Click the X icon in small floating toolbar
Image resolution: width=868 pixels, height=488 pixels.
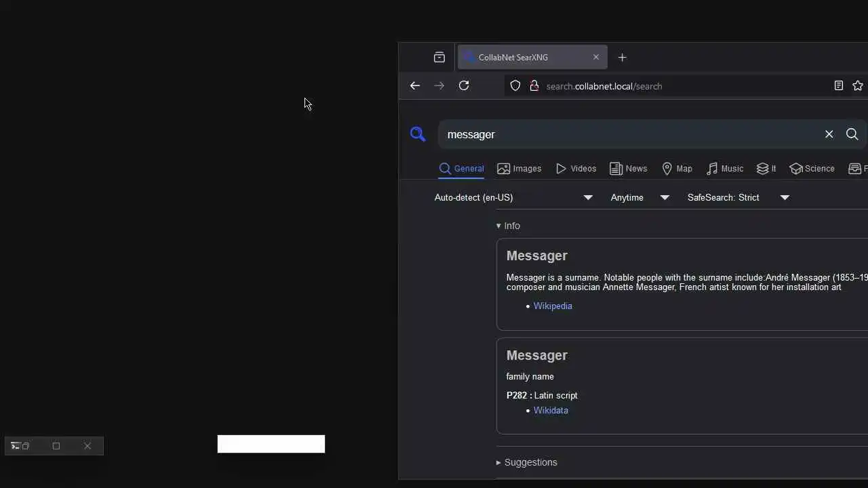(x=87, y=446)
